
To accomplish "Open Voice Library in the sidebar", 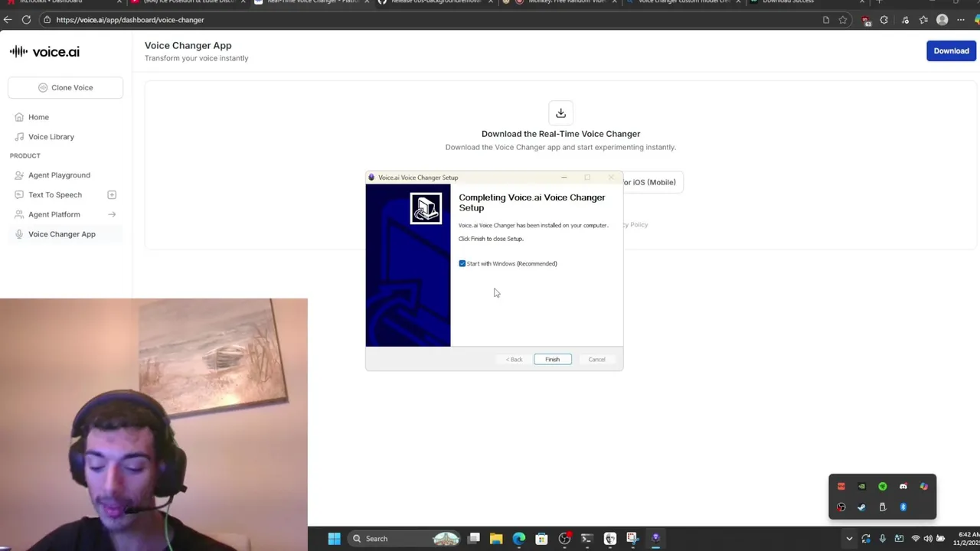I will click(51, 136).
